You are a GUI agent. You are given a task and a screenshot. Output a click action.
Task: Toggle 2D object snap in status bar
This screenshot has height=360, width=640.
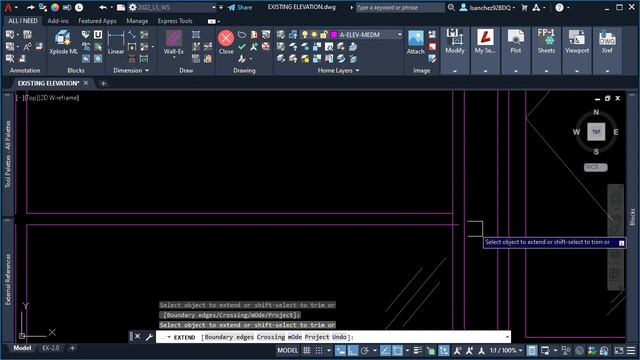pos(397,351)
